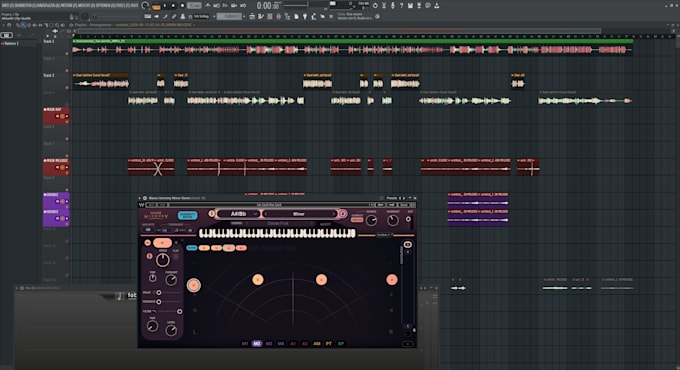Screen dimensions: 680x370
Task: Open the plugin window Presets menu
Action: (392, 198)
